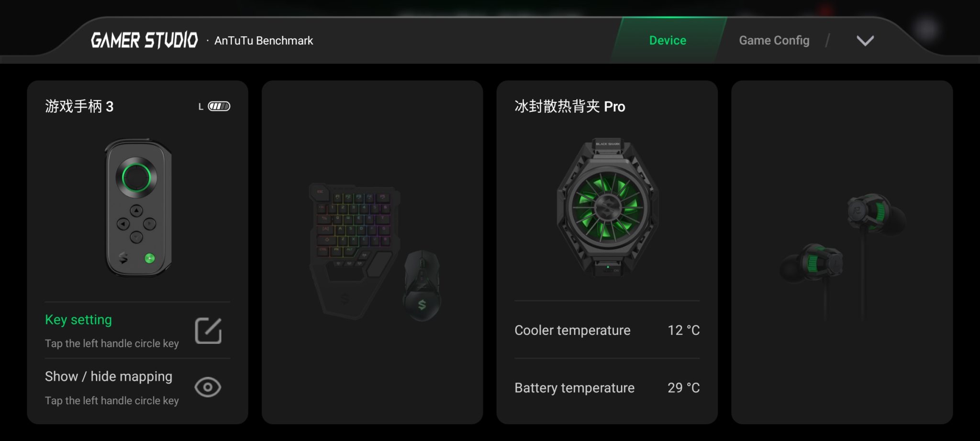
Task: Toggle the Show / hide mapping eye icon
Action: [208, 387]
